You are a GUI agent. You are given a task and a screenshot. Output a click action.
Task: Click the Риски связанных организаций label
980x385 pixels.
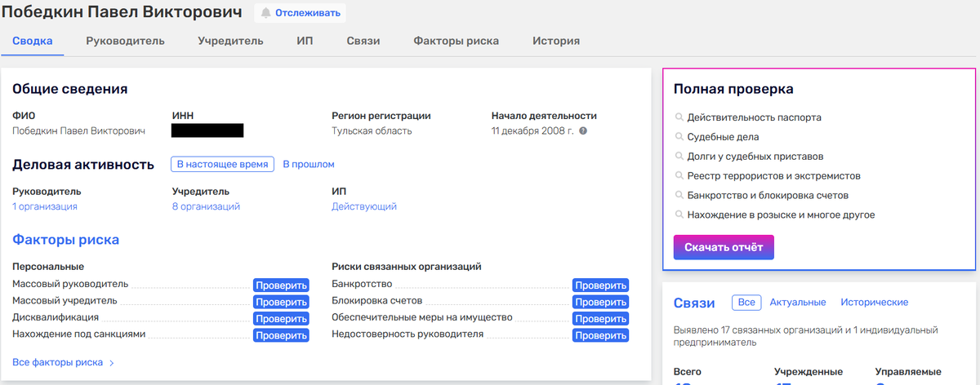(407, 267)
